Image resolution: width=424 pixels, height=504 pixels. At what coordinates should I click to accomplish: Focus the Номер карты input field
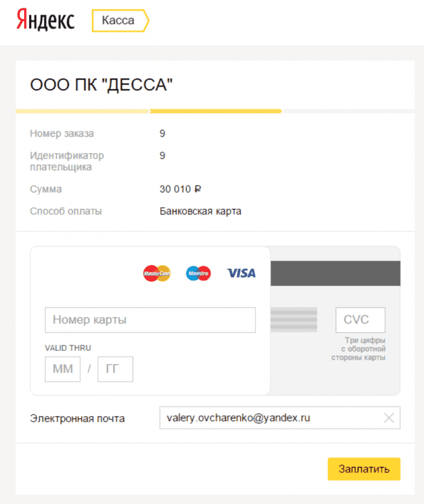[150, 320]
